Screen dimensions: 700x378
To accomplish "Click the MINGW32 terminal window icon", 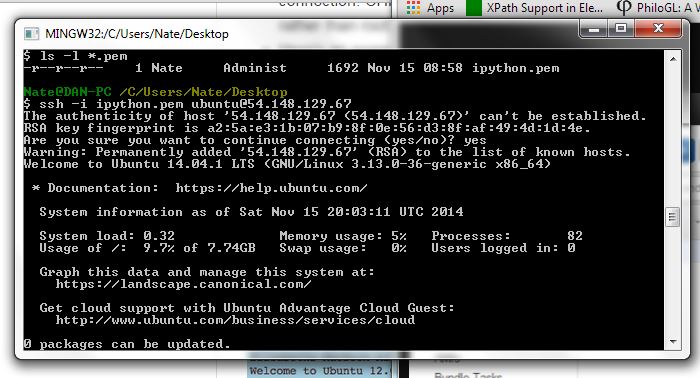I will (32, 34).
